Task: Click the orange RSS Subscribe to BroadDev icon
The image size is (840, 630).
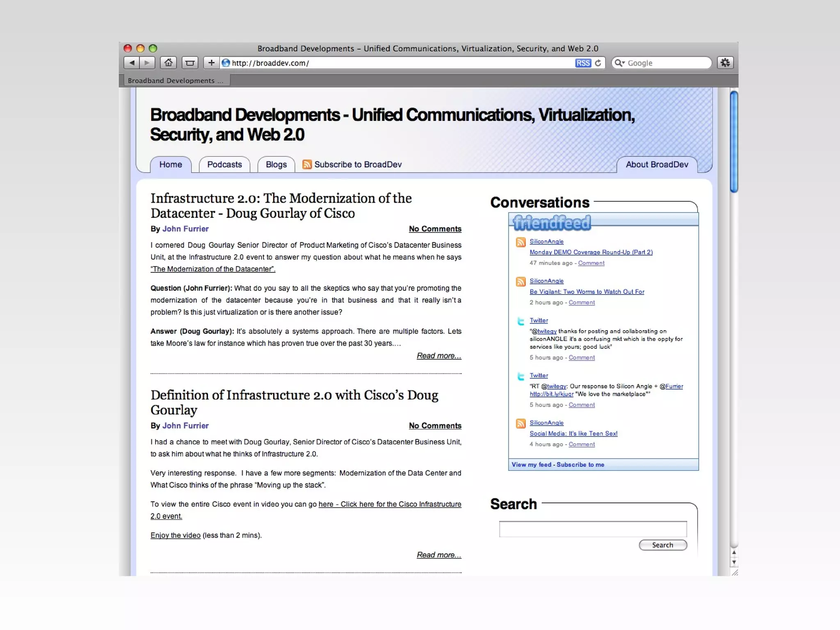Action: tap(307, 164)
